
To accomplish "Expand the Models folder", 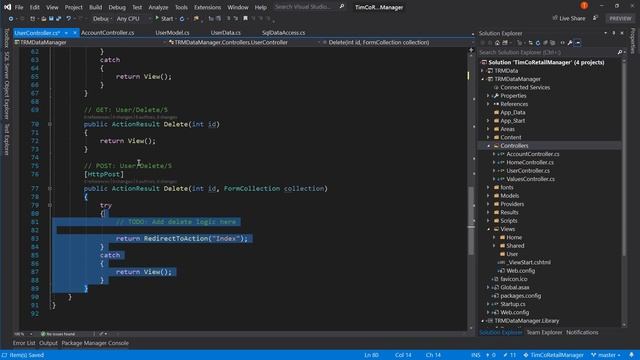I will click(489, 196).
